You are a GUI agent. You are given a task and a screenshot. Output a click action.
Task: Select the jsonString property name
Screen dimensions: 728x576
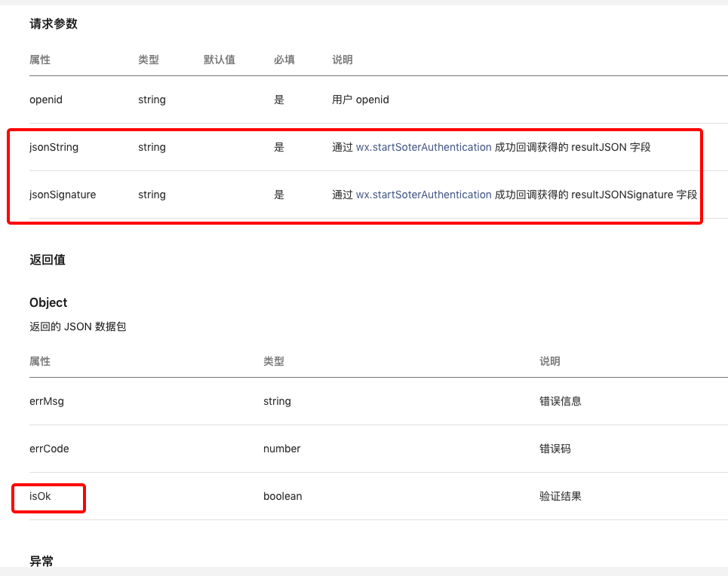point(54,147)
